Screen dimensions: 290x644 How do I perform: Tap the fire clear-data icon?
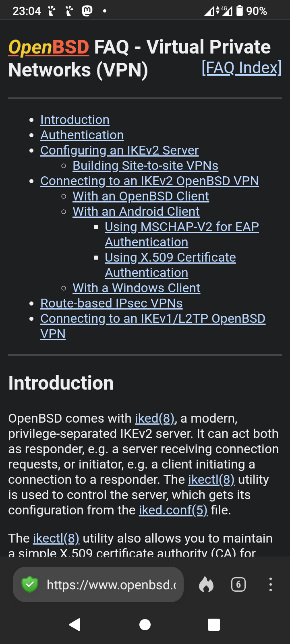click(206, 584)
